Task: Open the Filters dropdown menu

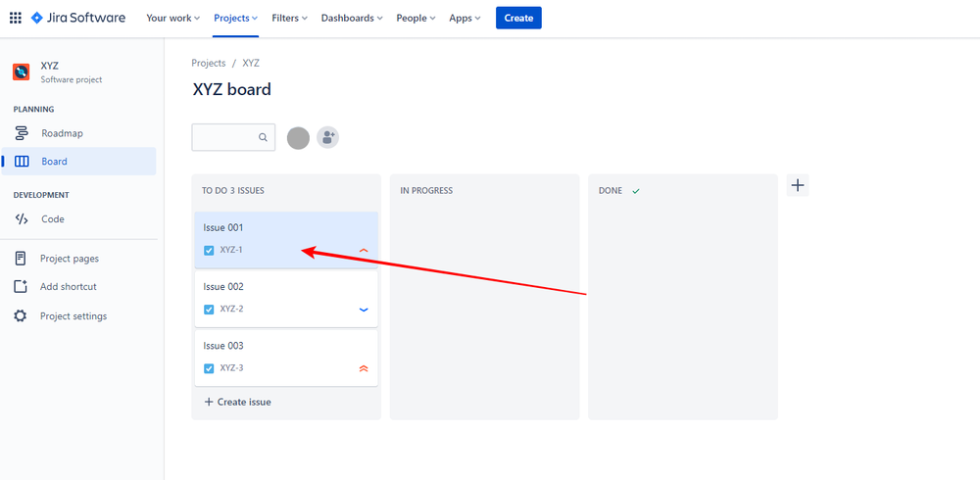Action: [x=289, y=19]
